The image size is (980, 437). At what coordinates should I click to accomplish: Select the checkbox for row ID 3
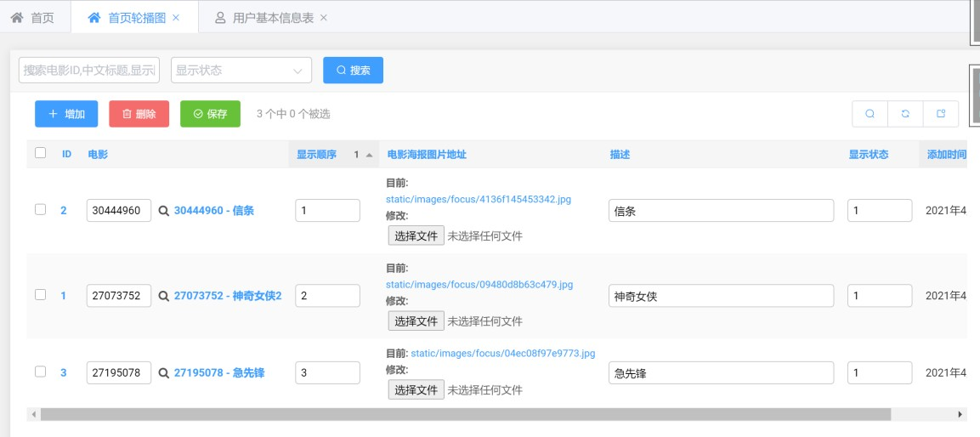click(41, 372)
